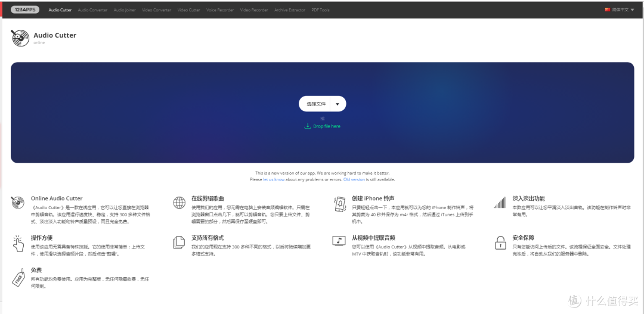Click the globe icon beside 在线剪辑歌曲
Viewport: 644px width, 314px height.
click(179, 203)
